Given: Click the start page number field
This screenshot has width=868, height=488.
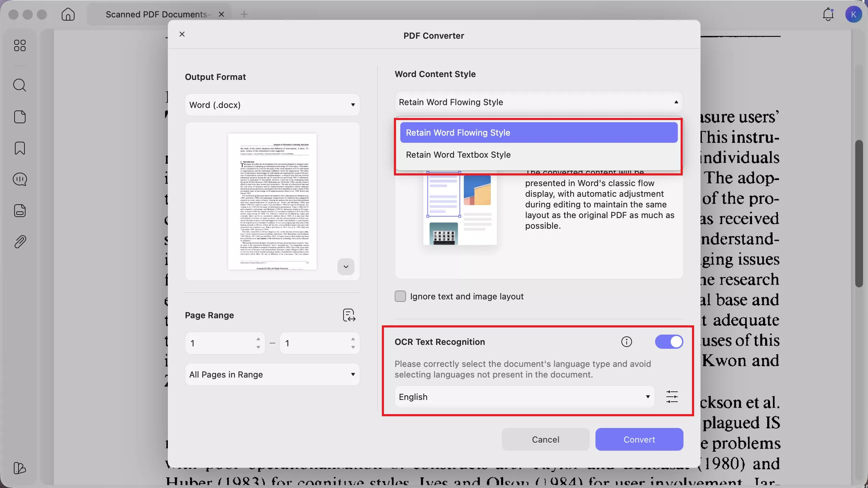Looking at the screenshot, I should [x=225, y=343].
